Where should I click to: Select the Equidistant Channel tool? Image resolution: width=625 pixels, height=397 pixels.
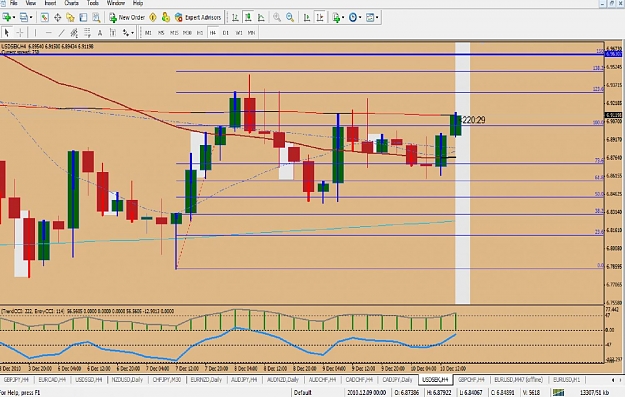click(x=74, y=32)
